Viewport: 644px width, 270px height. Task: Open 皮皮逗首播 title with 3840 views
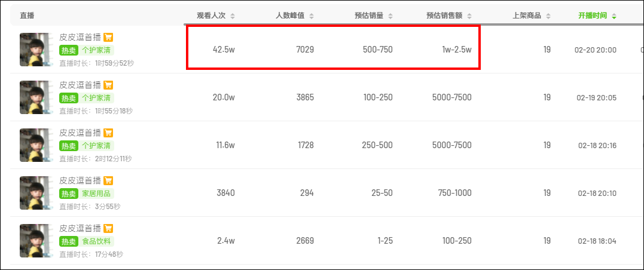[80, 180]
